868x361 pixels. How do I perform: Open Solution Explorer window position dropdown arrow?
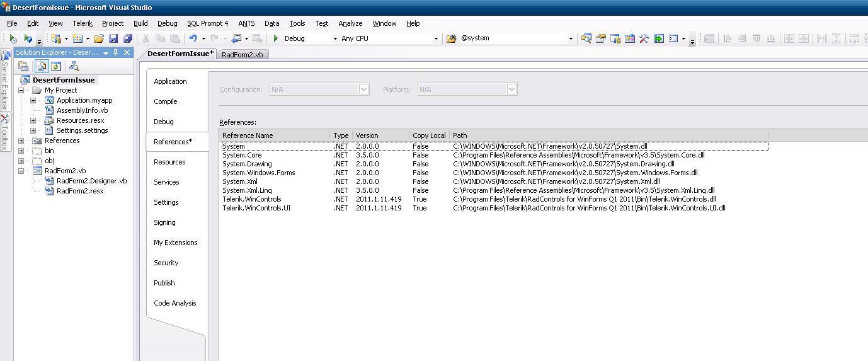(105, 52)
